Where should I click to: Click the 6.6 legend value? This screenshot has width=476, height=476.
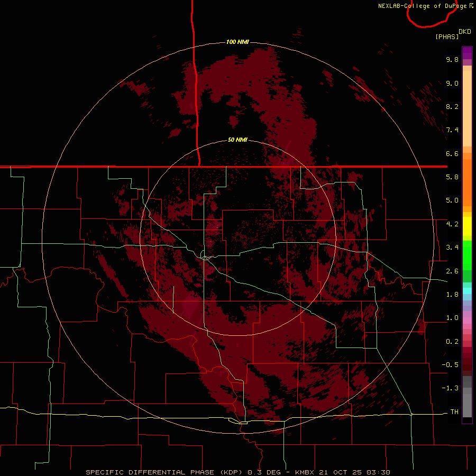pos(452,153)
